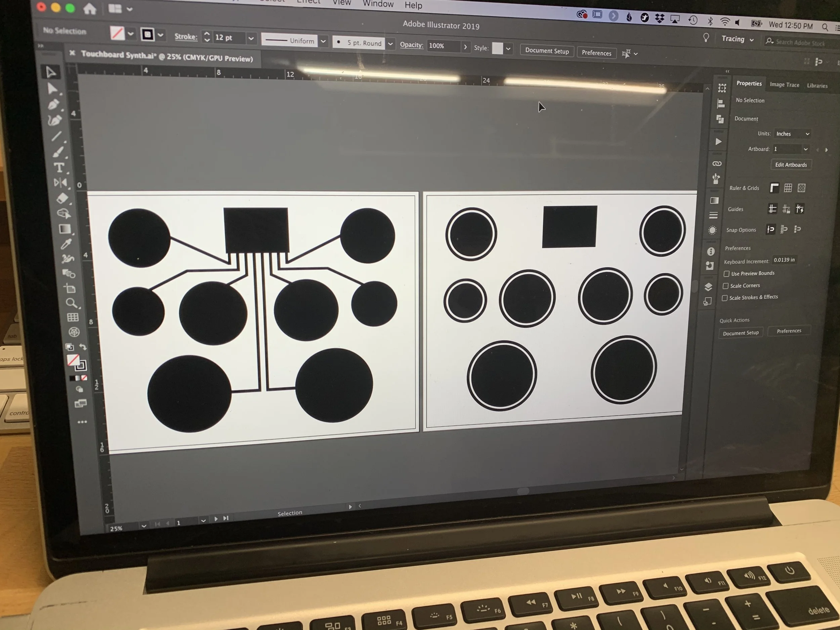This screenshot has height=630, width=840.
Task: Open the Layers panel icon
Action: (x=708, y=287)
